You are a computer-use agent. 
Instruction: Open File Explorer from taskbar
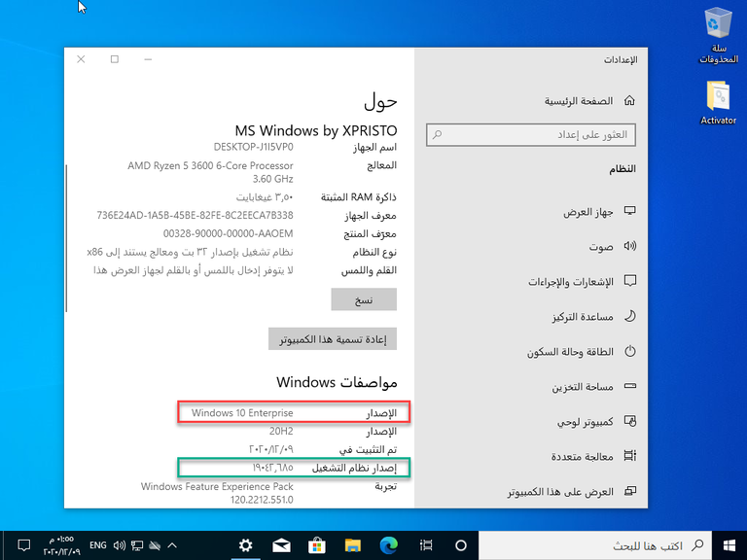[x=353, y=545]
